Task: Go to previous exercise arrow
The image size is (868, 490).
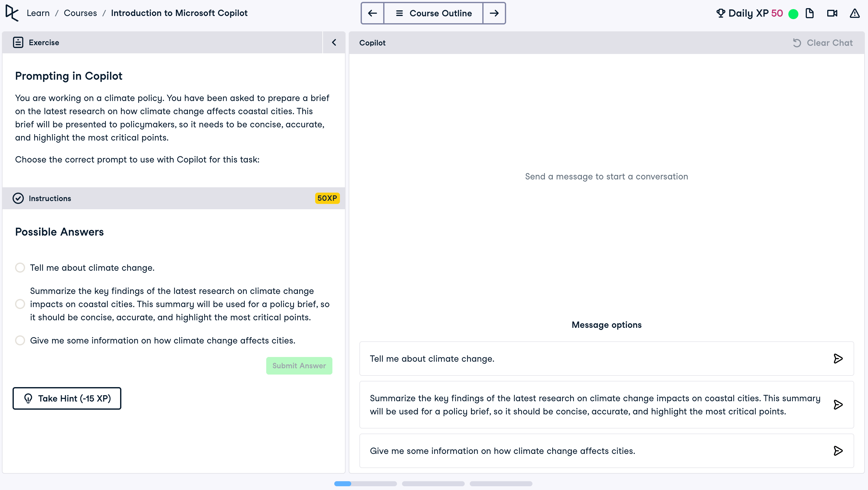Action: coord(372,13)
